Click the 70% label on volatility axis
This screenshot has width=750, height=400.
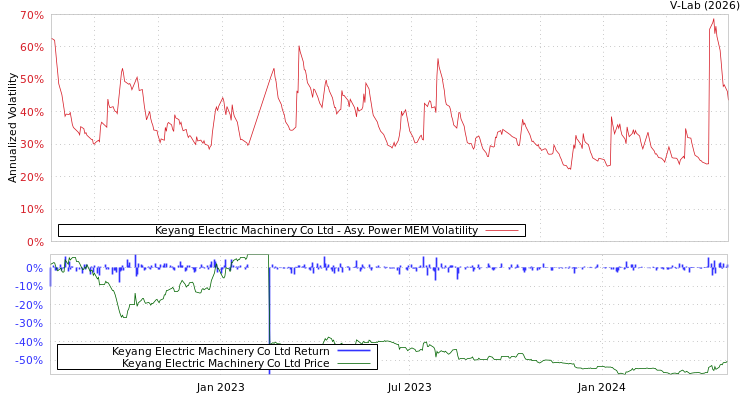[x=31, y=16]
